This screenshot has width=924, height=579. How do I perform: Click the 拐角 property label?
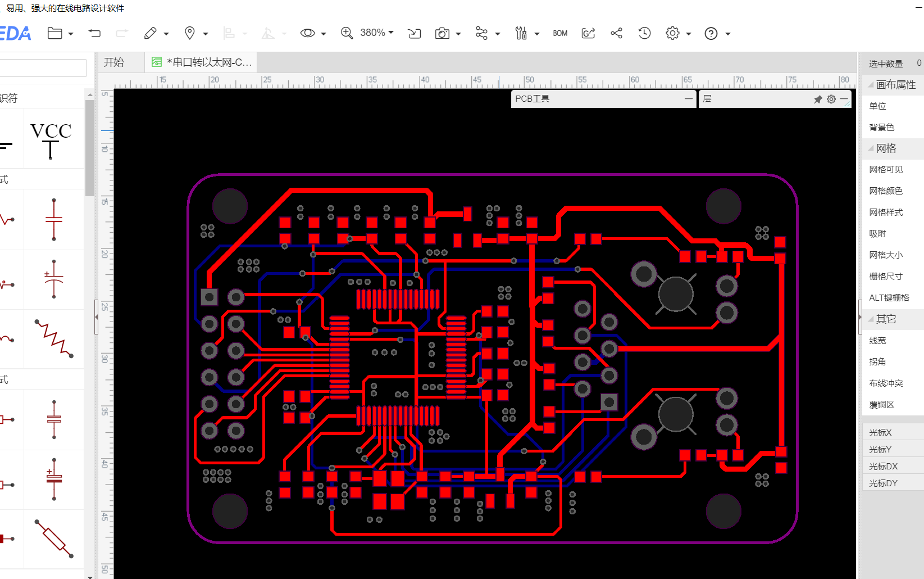coord(877,361)
